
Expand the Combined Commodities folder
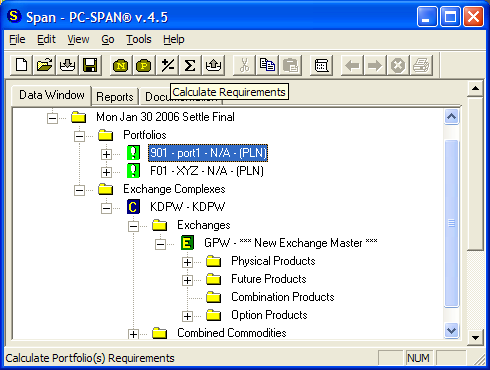133,334
